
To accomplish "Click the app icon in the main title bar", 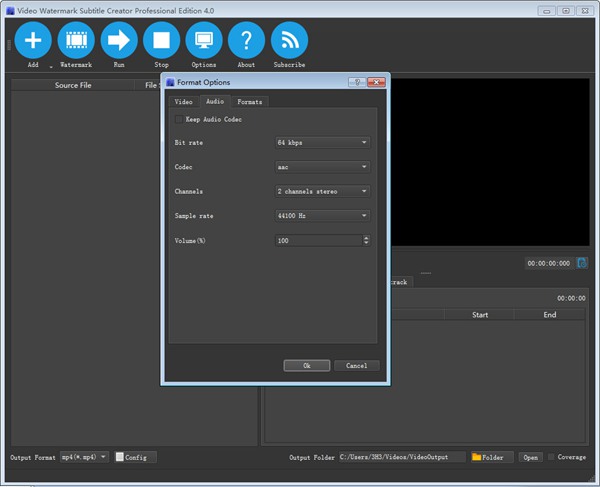I will tap(10, 11).
